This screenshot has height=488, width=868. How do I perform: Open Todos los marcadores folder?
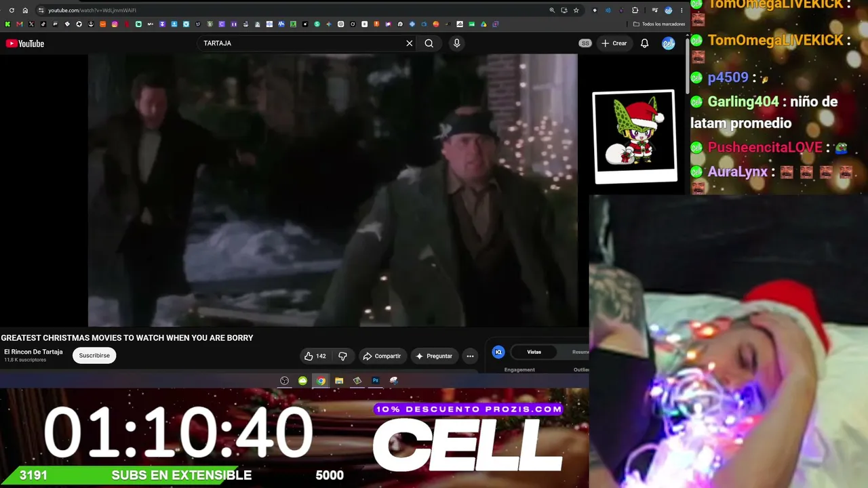point(659,24)
